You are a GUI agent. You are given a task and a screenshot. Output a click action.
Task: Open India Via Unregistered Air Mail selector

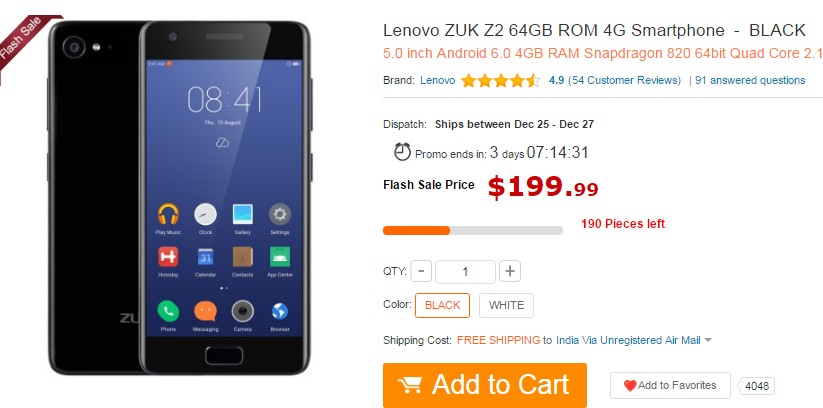[628, 340]
